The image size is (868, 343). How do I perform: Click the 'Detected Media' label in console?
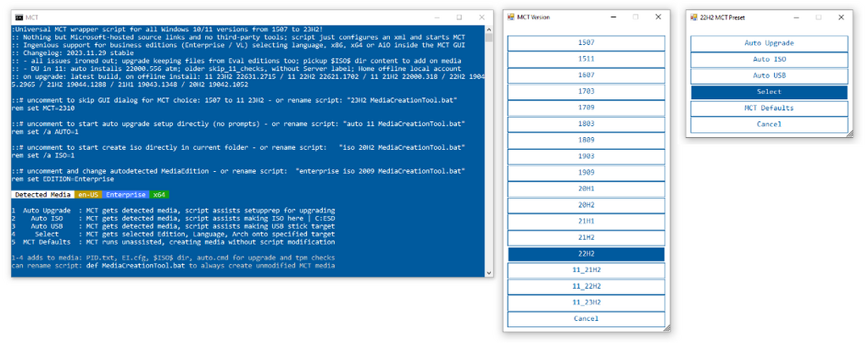coord(42,195)
